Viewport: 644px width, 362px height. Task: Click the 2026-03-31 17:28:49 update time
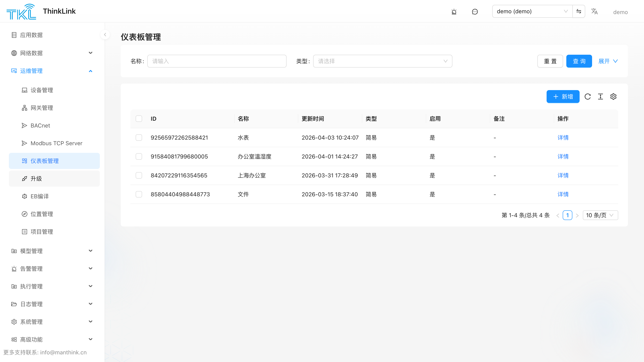[x=329, y=175]
